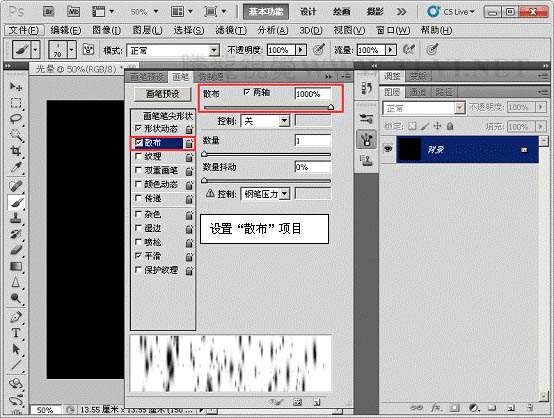Select the Clone Stamp tool
The height and width of the screenshot is (418, 554).
point(16,218)
